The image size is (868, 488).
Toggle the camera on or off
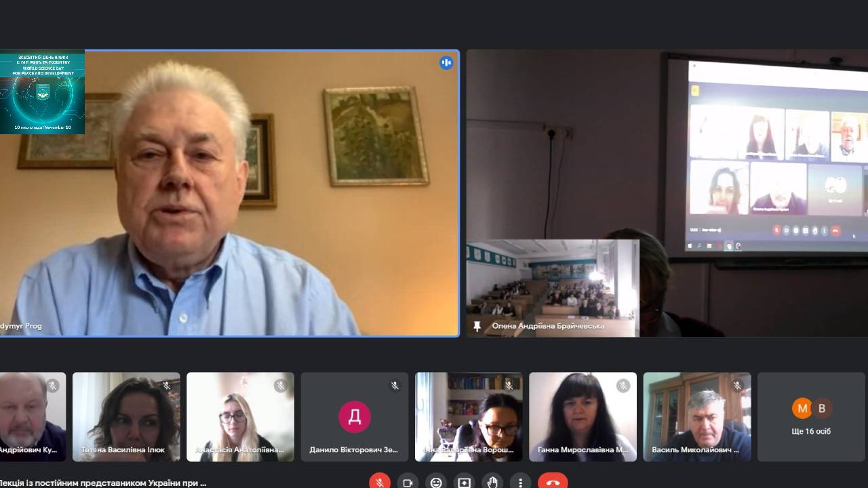[408, 482]
